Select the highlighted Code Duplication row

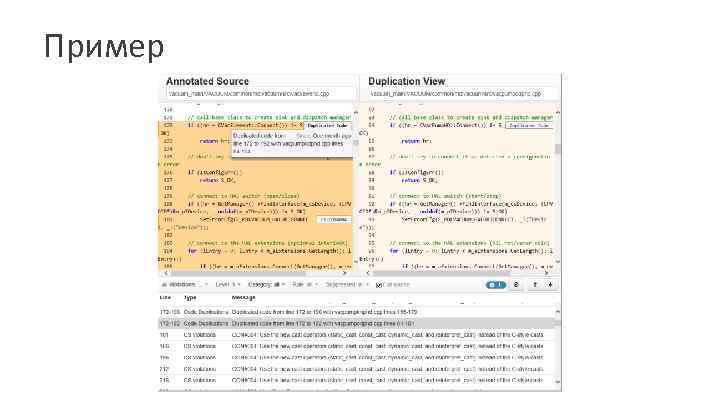tap(358, 323)
